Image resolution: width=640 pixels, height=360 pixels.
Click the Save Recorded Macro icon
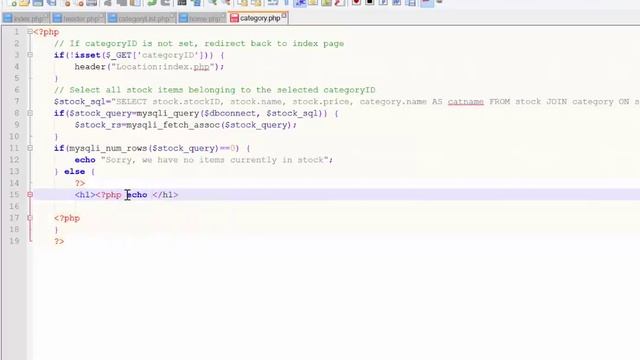point(411,3)
